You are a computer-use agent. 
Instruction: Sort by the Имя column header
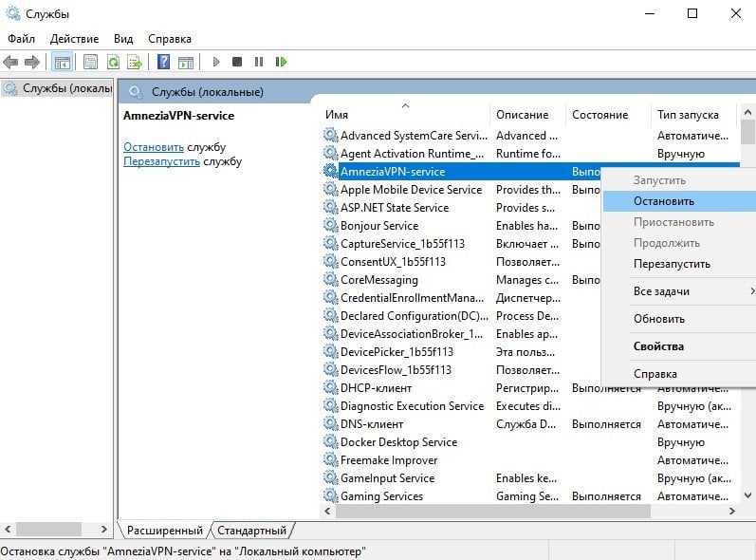405,115
